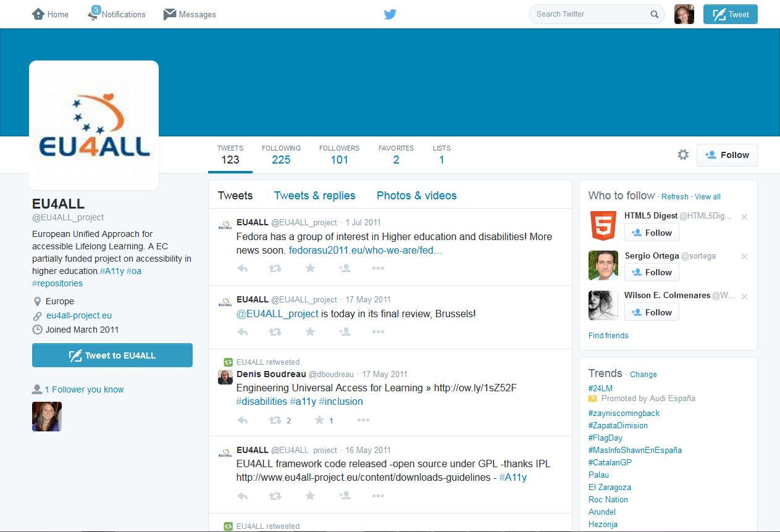Retweet the final review Brussels tweet
Viewport: 780px width, 532px height.
pos(275,332)
